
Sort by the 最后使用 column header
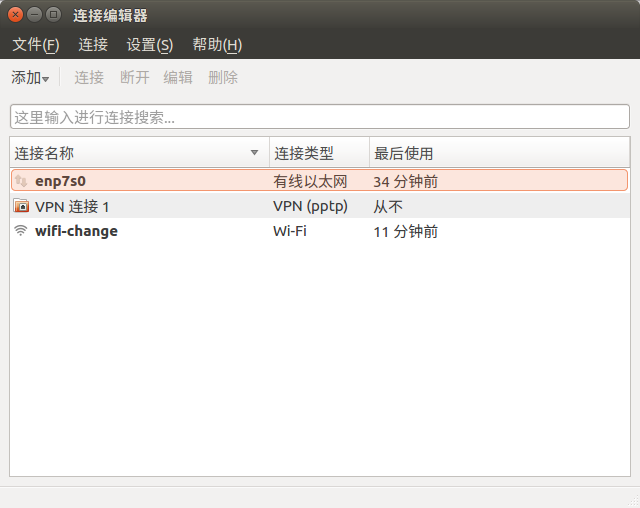(x=498, y=153)
